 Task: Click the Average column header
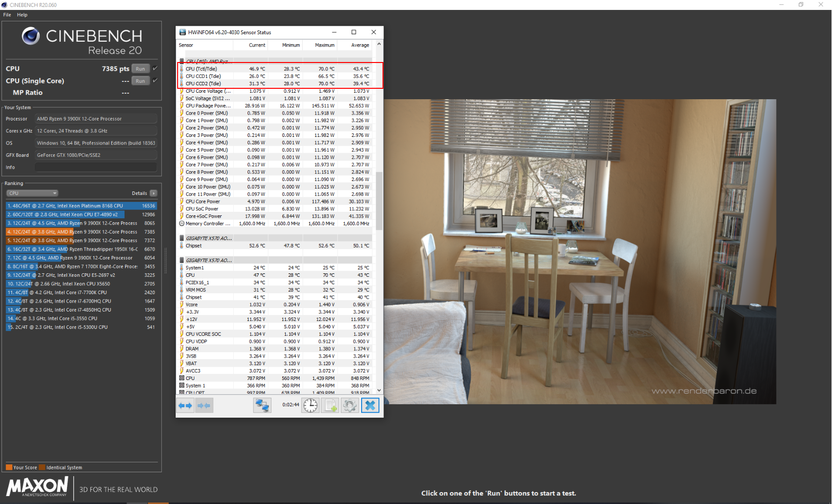(x=355, y=45)
